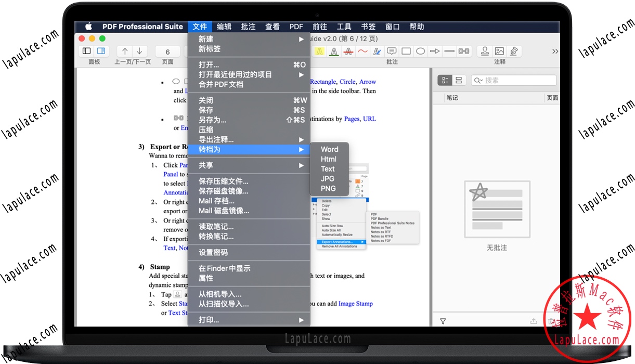The width and height of the screenshot is (635, 364).
Task: Open the 查看 menu
Action: pos(273,27)
